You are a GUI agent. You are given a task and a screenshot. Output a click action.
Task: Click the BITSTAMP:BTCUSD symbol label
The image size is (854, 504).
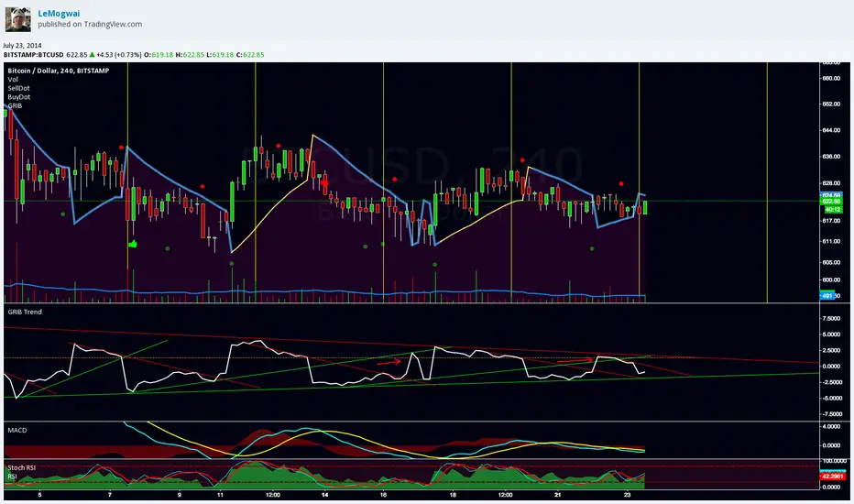click(x=33, y=54)
